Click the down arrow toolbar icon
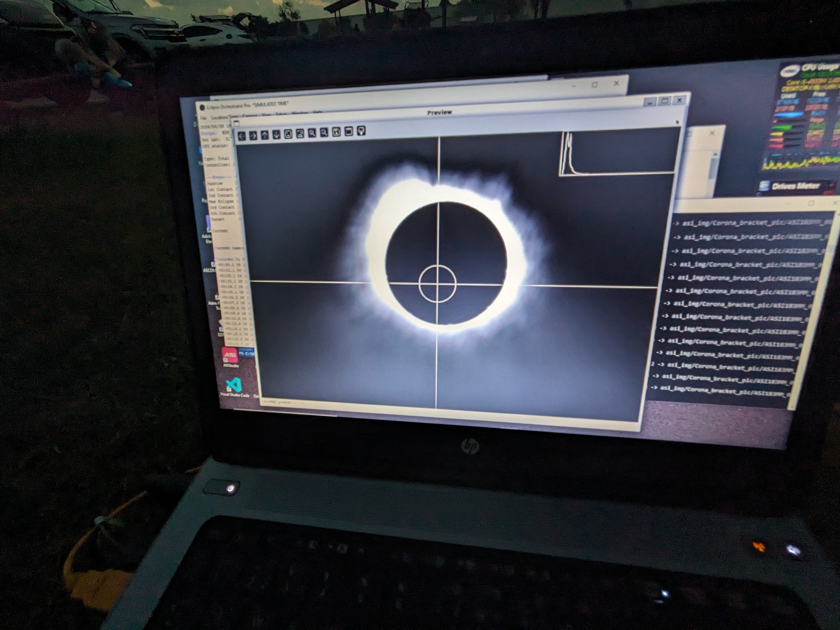The width and height of the screenshot is (840, 630). coord(277,135)
